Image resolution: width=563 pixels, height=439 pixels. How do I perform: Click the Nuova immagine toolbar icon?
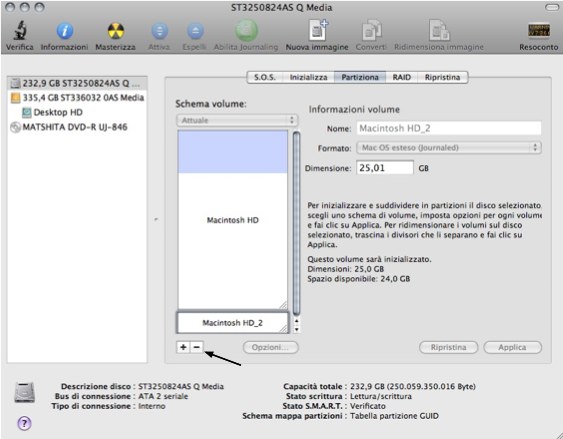coord(318,30)
